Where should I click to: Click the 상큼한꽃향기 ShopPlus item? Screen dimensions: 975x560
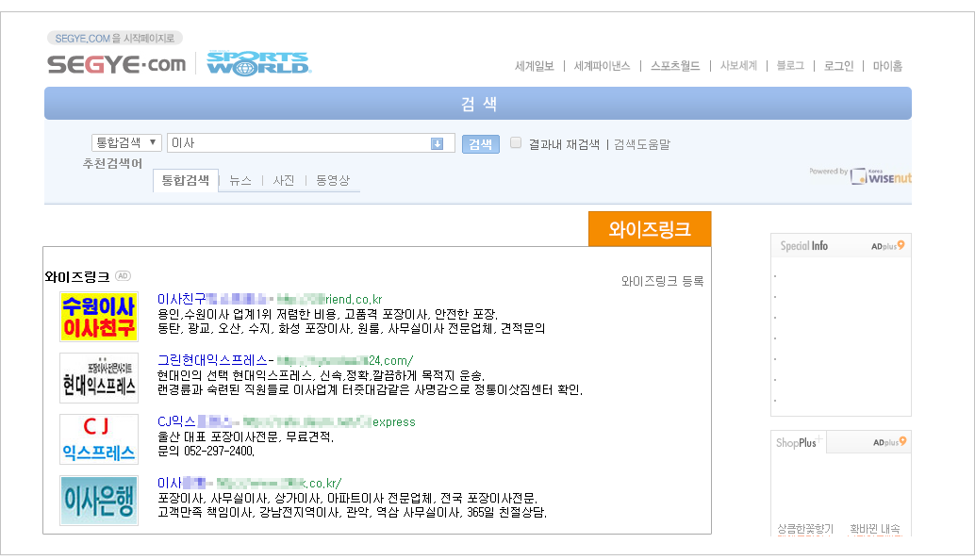(x=805, y=528)
